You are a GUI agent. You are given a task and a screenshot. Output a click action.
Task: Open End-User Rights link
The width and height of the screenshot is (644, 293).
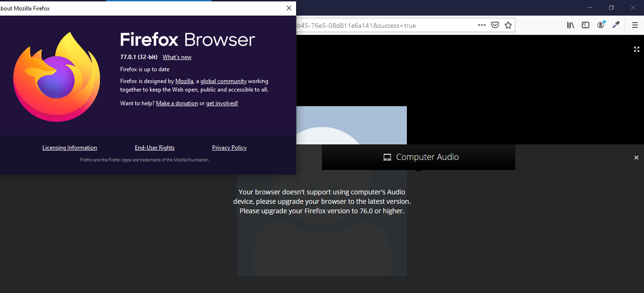[155, 148]
